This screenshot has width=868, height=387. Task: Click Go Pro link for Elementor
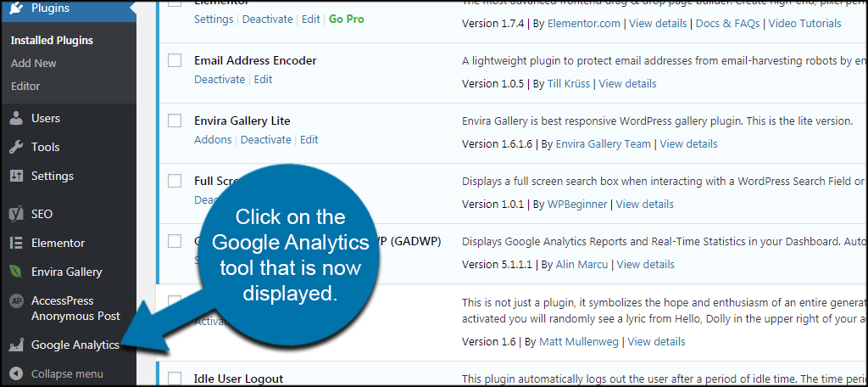[346, 19]
